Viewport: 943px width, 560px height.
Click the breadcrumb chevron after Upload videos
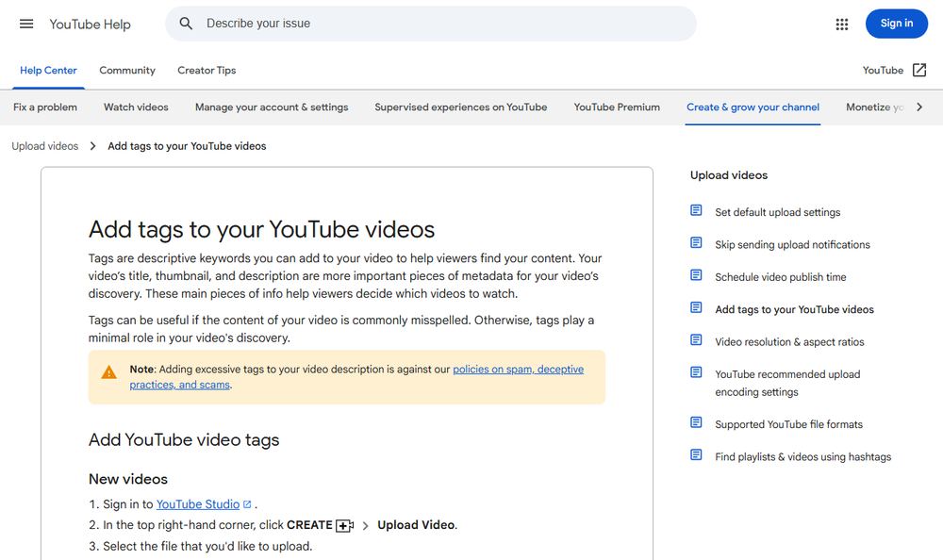92,146
